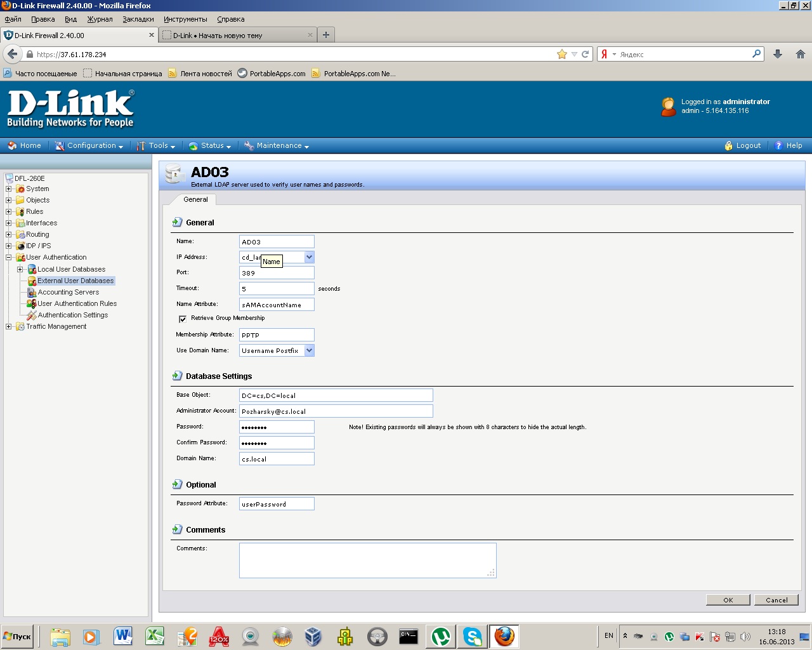This screenshot has height=650, width=812.
Task: Open the Начальная страница bookmark
Action: tap(122, 74)
